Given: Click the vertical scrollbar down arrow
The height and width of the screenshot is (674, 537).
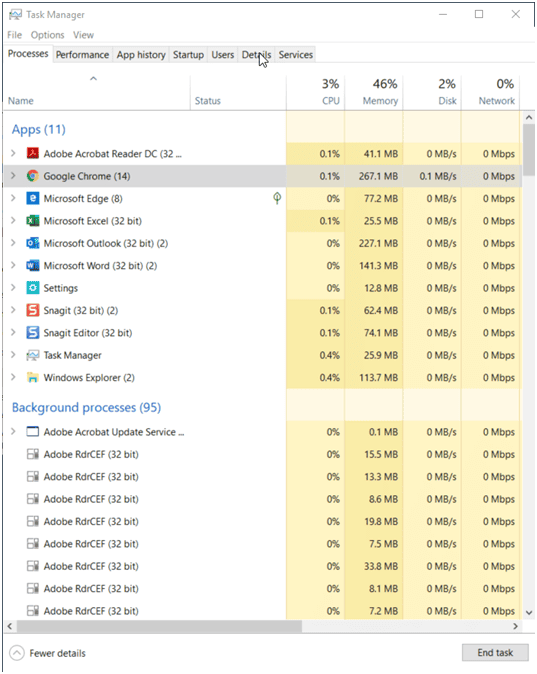Looking at the screenshot, I should tap(529, 612).
